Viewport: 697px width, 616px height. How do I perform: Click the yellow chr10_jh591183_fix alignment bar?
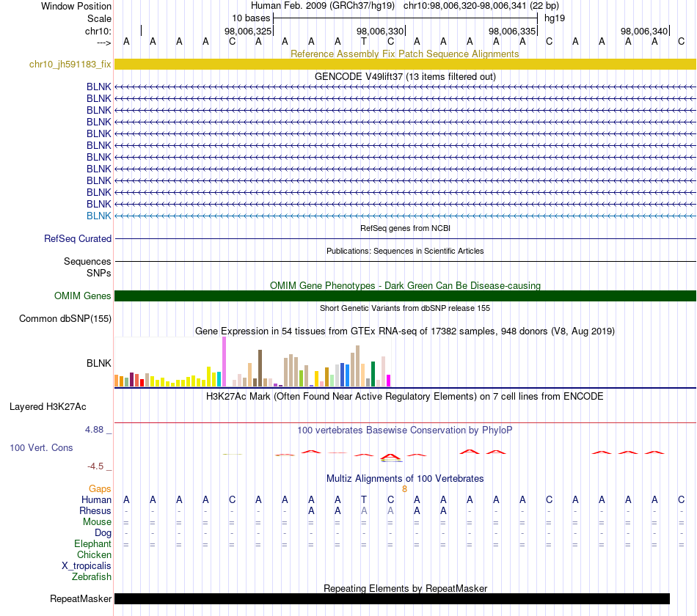405,64
